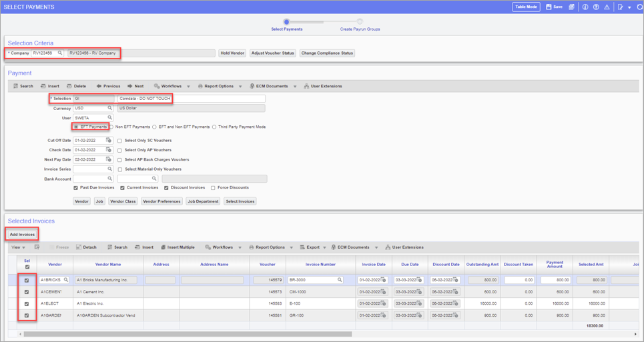This screenshot has height=342, width=644.
Task: Click the A1BRICKS Payment Amount field
Action: pyautogui.click(x=556, y=280)
